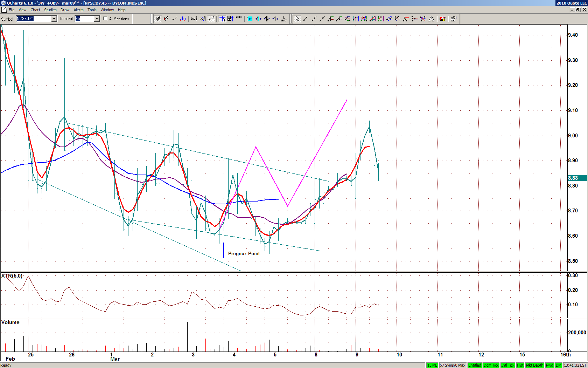
Task: Click the Mkt Depth status indicator
Action: point(534,365)
